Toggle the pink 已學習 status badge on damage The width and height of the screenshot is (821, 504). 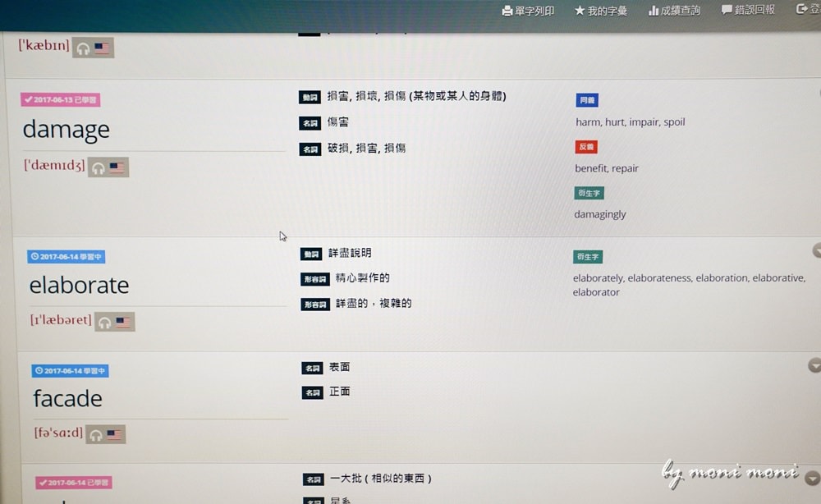click(x=61, y=100)
